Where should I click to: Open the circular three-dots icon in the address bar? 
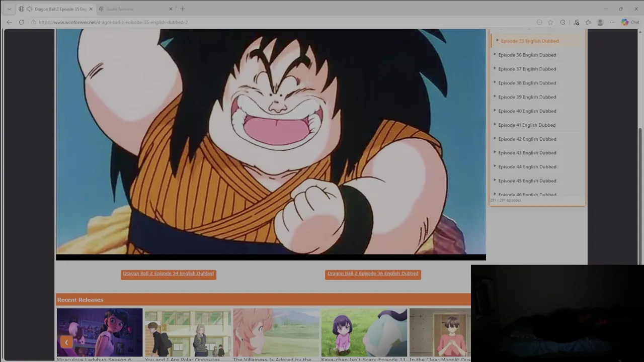coord(539,22)
